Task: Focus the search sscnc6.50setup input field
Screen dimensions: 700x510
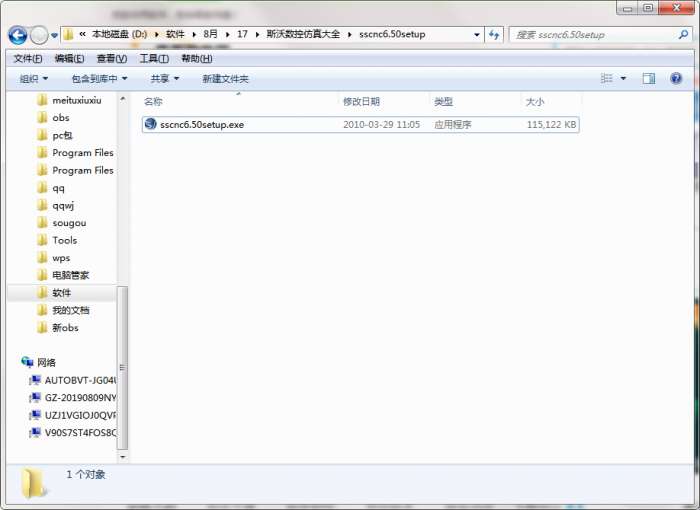Action: pos(594,34)
